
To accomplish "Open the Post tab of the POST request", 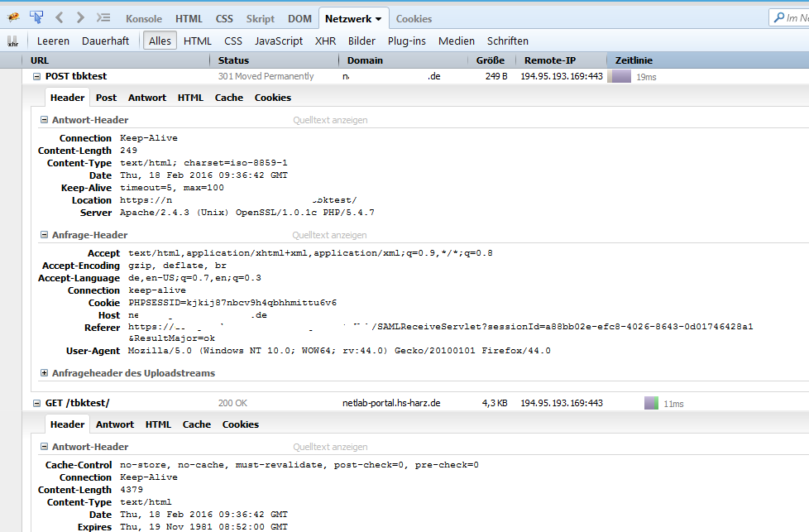I will pyautogui.click(x=106, y=98).
